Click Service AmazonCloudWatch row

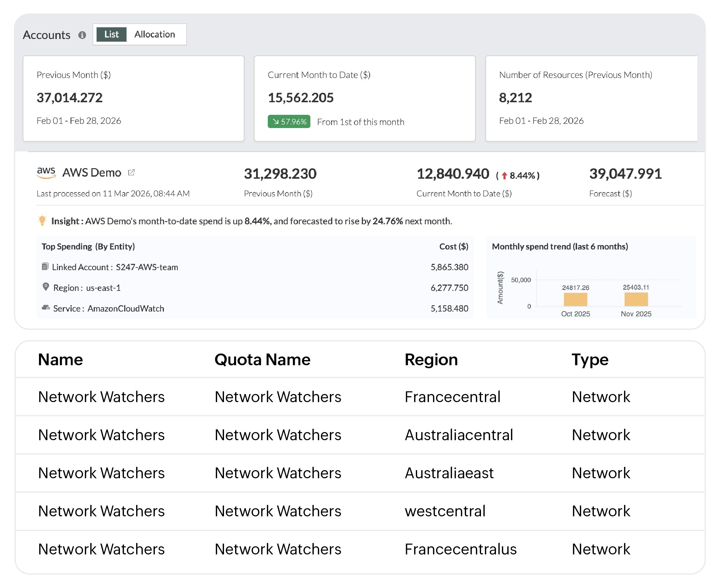(x=255, y=309)
